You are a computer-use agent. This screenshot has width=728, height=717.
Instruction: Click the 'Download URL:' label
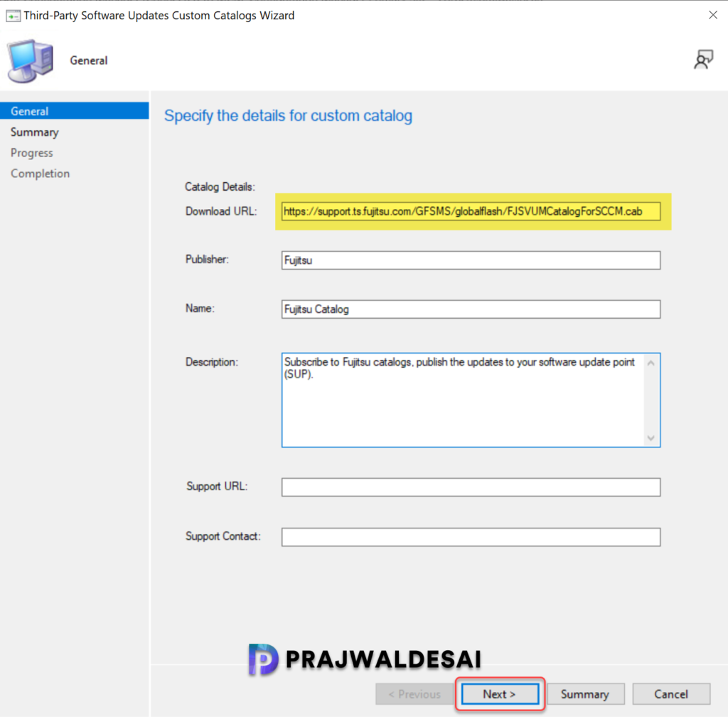click(221, 211)
